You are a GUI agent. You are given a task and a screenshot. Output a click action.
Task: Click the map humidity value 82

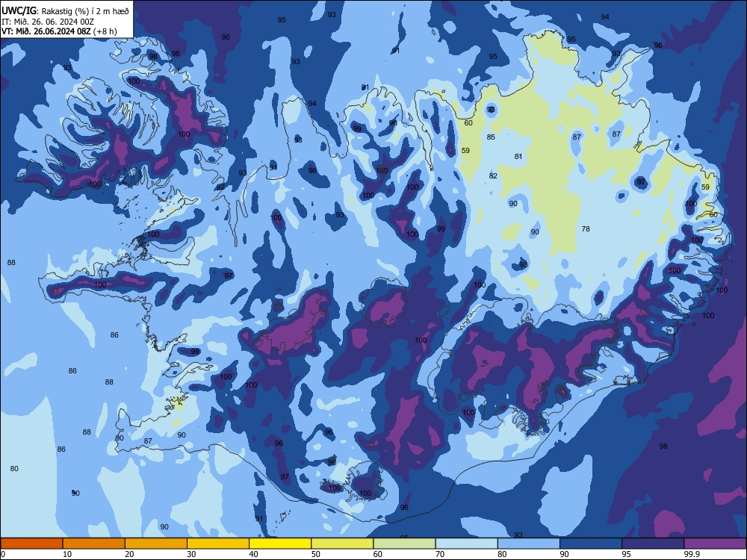[493, 176]
